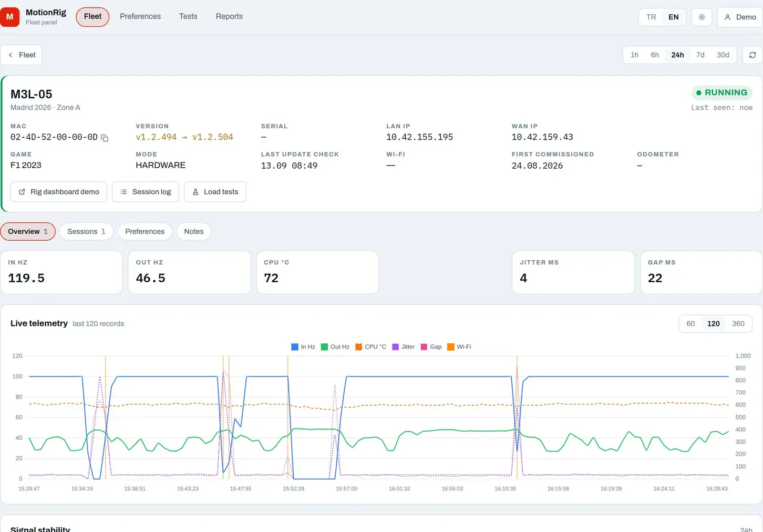Show last 60 telemetry records

(691, 324)
